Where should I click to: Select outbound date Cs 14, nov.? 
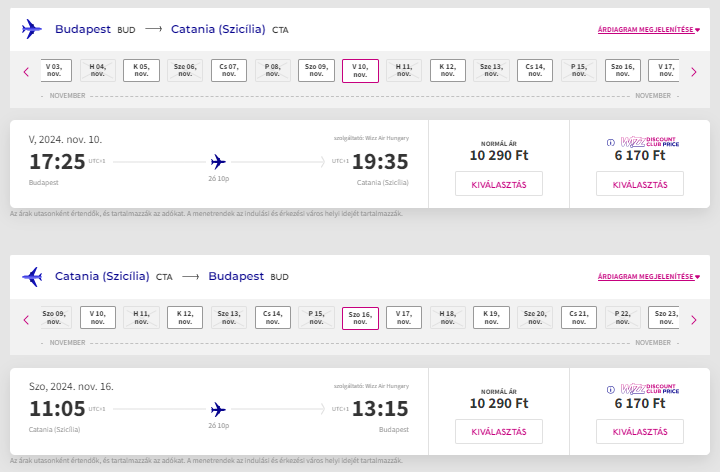(x=535, y=70)
